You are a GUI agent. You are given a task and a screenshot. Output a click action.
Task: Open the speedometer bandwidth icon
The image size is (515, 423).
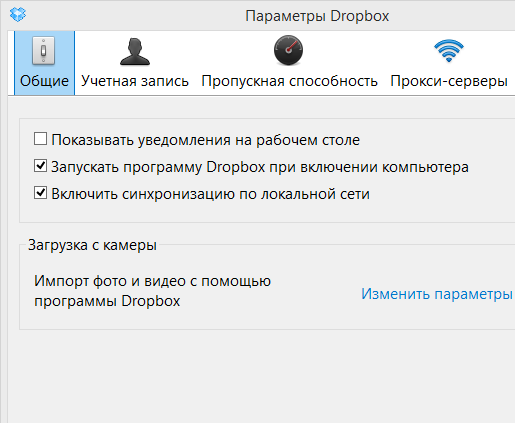pyautogui.click(x=288, y=50)
